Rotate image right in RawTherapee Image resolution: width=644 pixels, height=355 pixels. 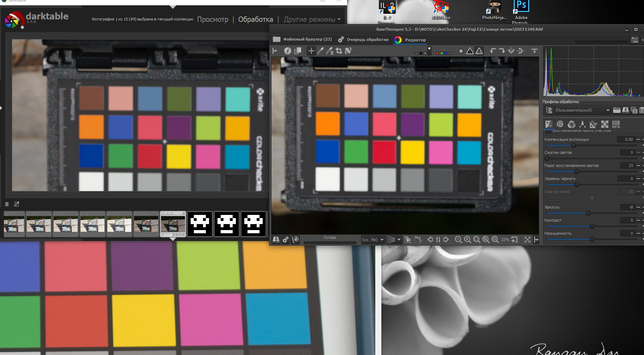[502, 51]
